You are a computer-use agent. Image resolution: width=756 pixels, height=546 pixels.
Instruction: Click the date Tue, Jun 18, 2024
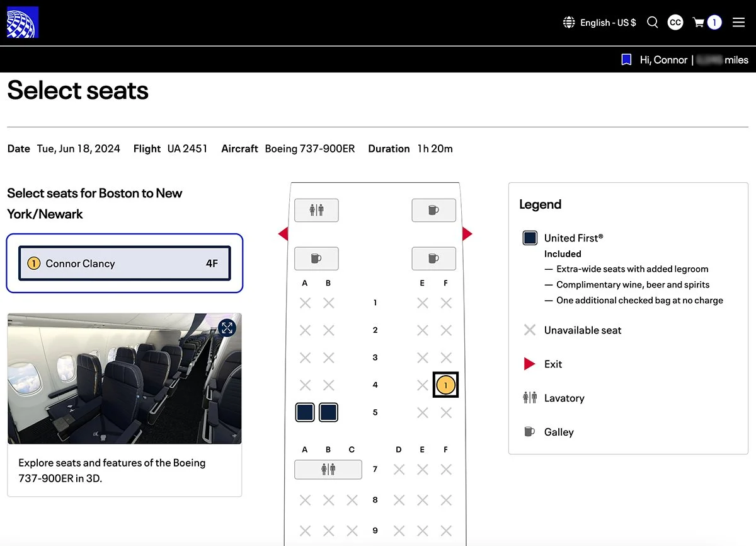click(79, 149)
